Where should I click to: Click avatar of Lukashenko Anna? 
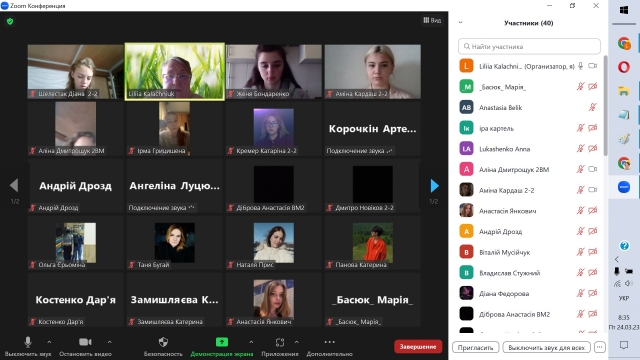click(467, 149)
